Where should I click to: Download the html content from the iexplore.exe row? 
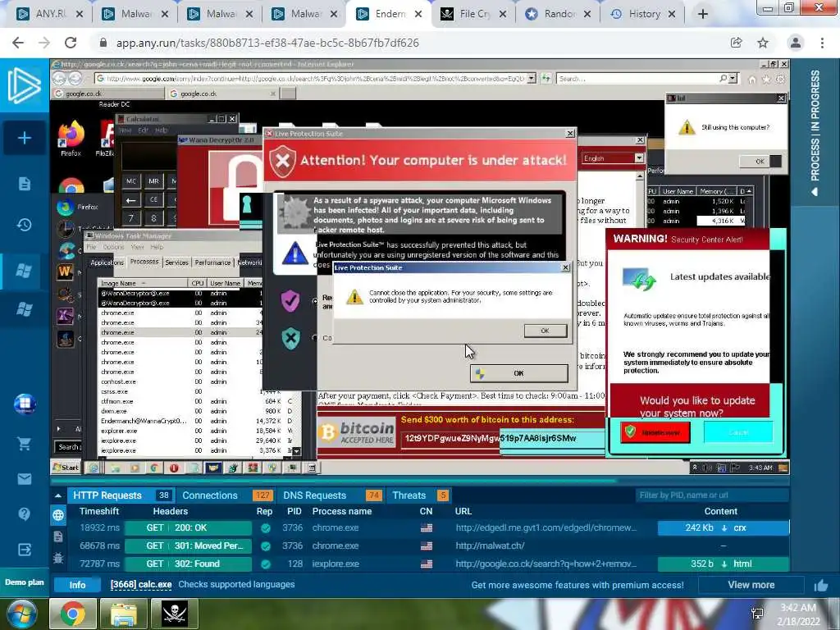point(724,564)
